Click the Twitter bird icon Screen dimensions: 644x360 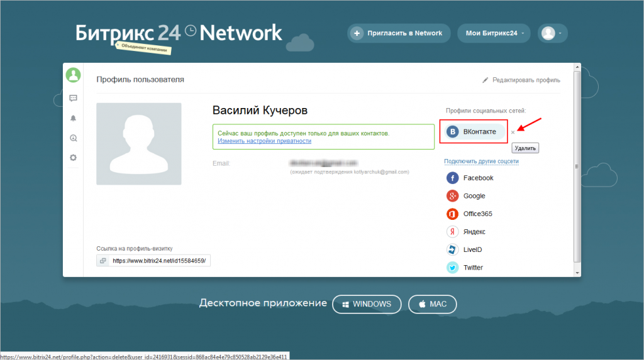(x=452, y=268)
